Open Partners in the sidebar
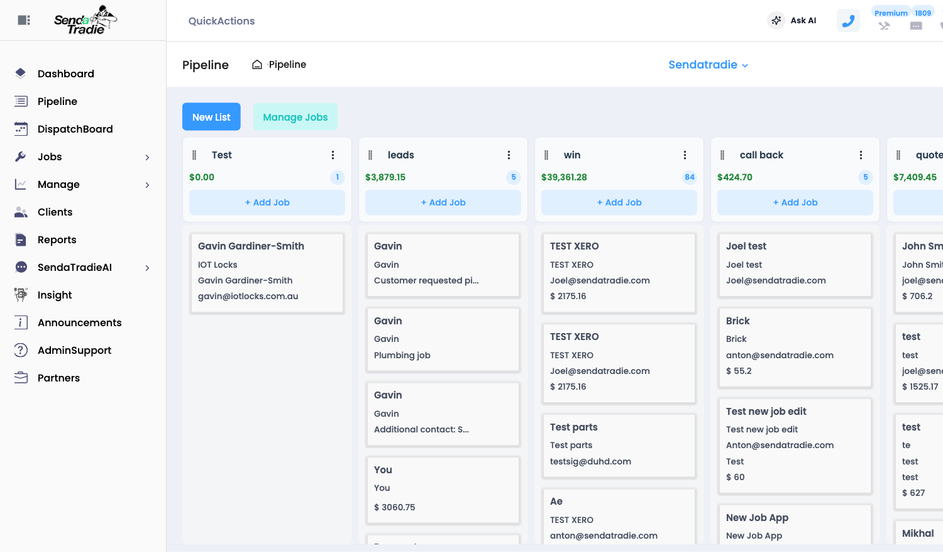Screen dimensions: 943x560 point(59,378)
